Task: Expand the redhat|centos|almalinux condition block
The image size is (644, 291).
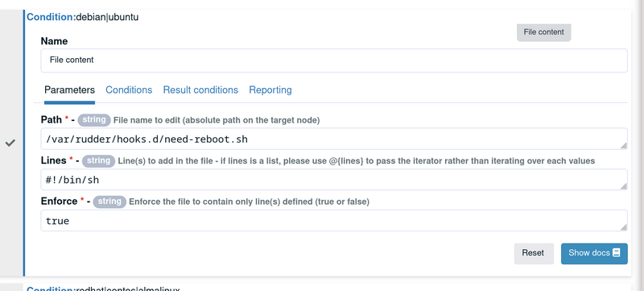Action: (x=103, y=288)
